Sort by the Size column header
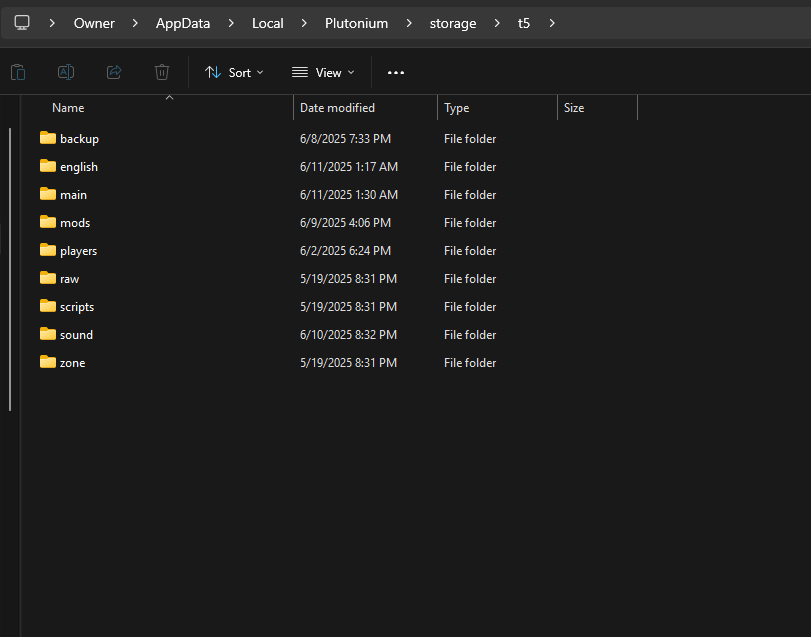 [574, 108]
